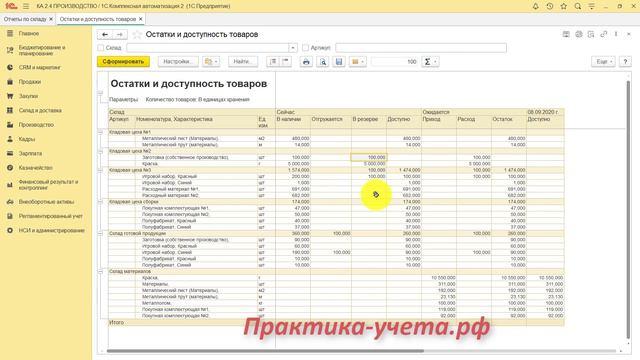Click the horizontal scrollbar of the report
640x360 pixels.
point(265,351)
